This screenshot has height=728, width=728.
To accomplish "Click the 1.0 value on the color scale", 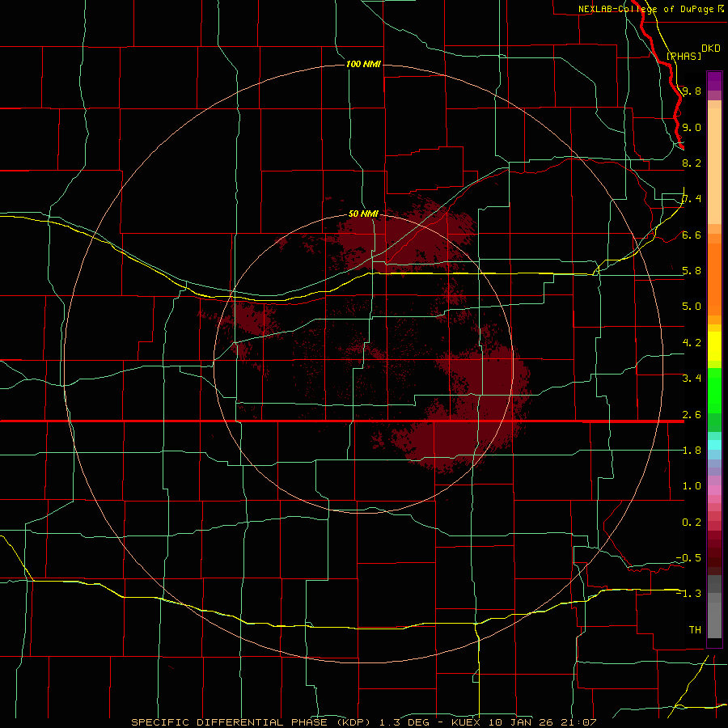I will click(x=692, y=486).
